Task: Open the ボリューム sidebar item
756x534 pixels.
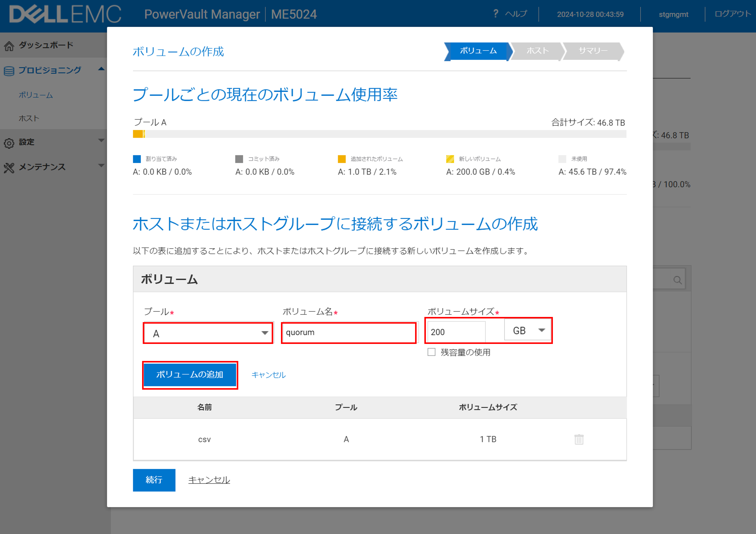Action: tap(36, 95)
